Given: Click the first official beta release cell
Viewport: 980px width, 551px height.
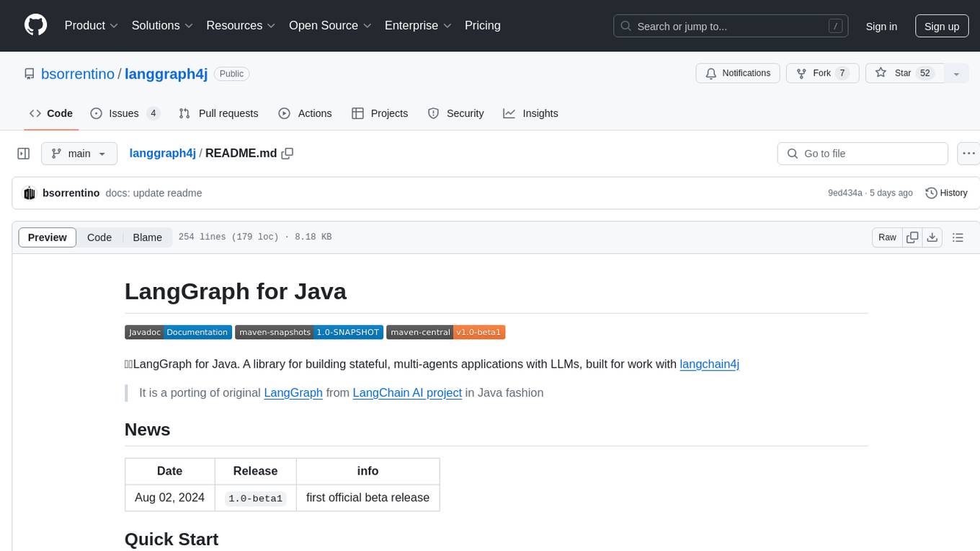Looking at the screenshot, I should pos(367,498).
